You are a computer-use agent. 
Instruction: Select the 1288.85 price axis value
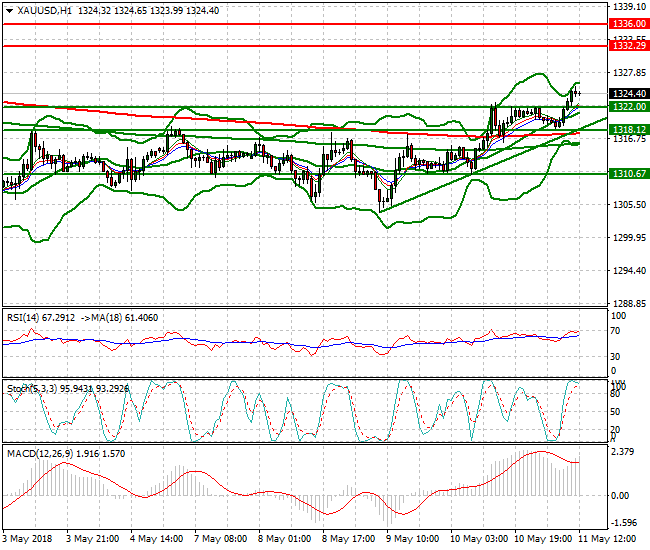[x=629, y=303]
